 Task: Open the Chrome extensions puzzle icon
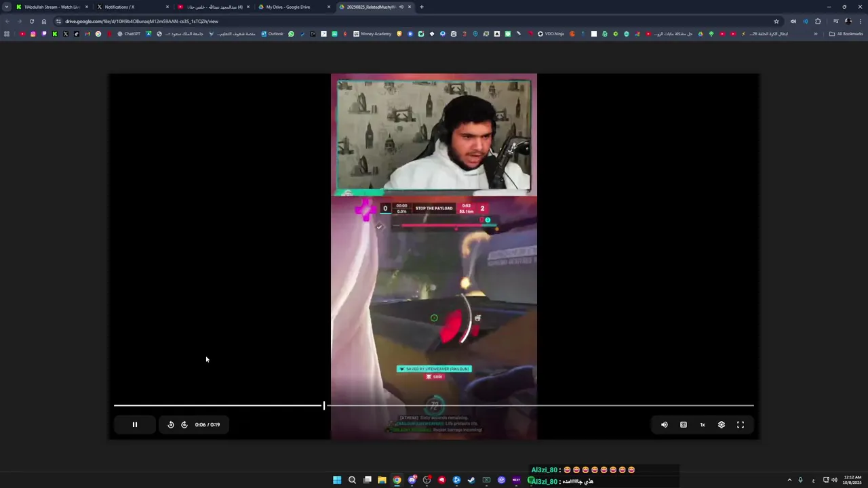[x=818, y=21]
